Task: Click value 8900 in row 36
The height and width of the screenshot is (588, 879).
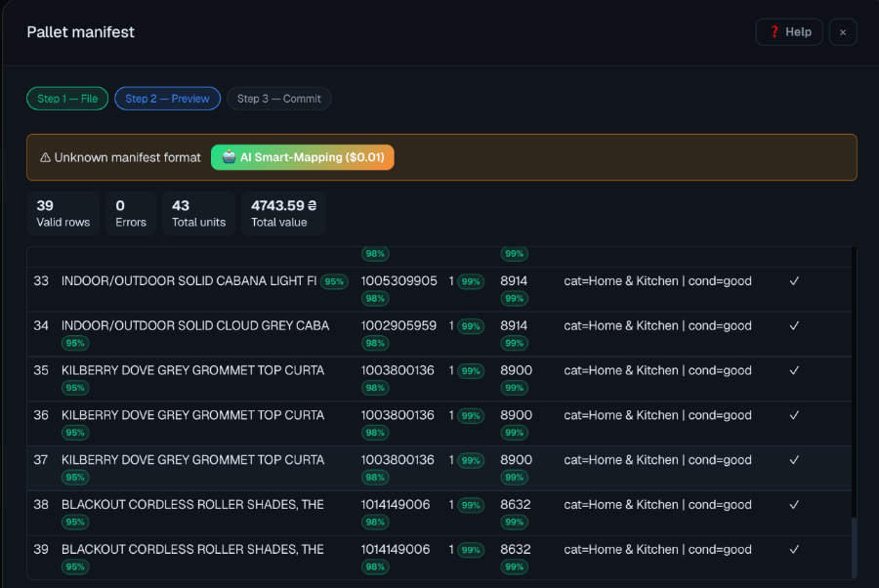Action: pos(517,415)
